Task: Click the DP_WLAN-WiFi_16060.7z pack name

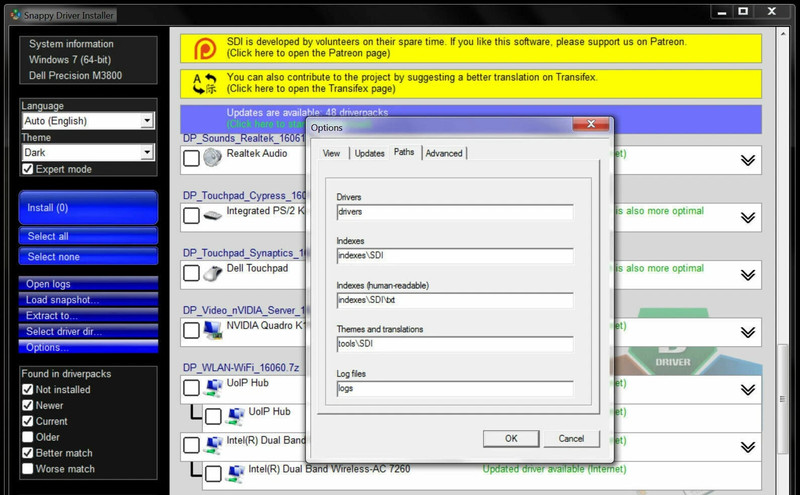Action: [241, 367]
